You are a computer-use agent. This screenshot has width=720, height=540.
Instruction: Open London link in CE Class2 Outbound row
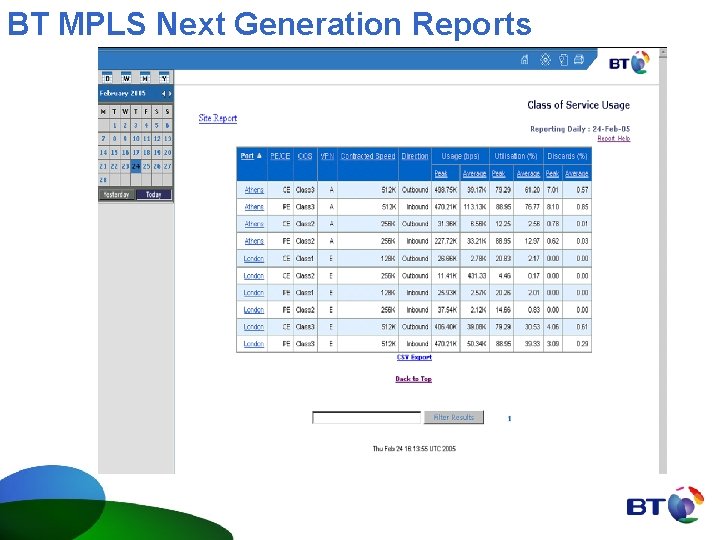[253, 276]
